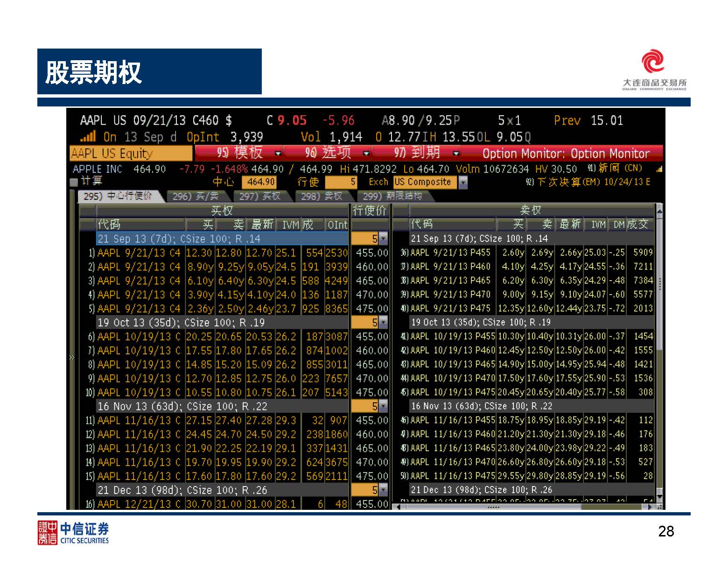Screen dimensions: 728x578
Task: Click the signal bars icon beside On 13 Sep
Action: 88,137
